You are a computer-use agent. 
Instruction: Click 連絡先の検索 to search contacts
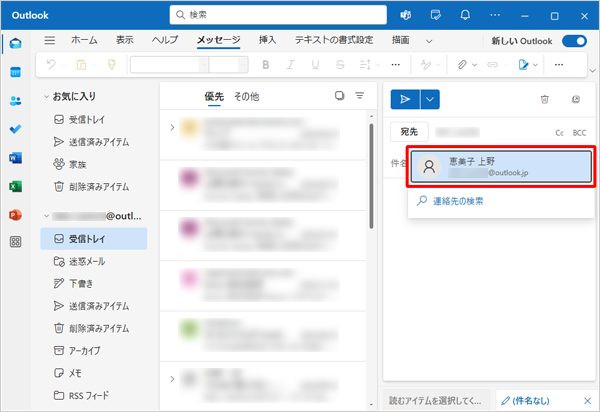pyautogui.click(x=458, y=201)
